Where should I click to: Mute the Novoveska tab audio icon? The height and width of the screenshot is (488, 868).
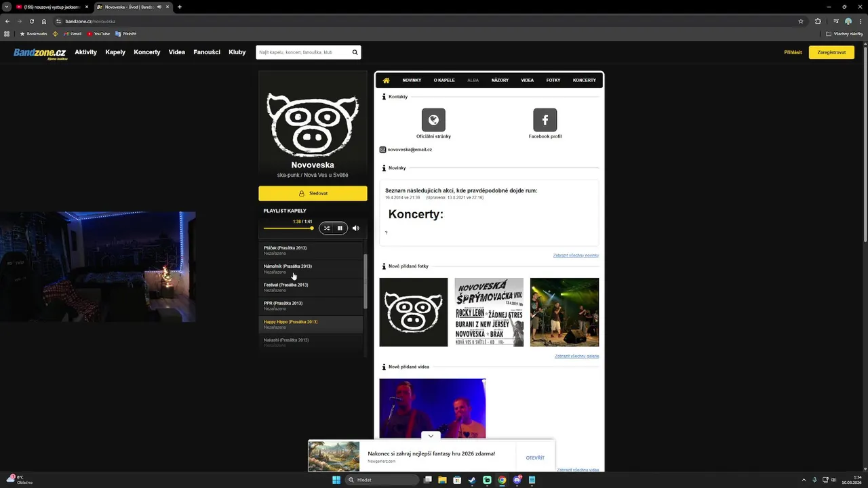[x=159, y=7]
